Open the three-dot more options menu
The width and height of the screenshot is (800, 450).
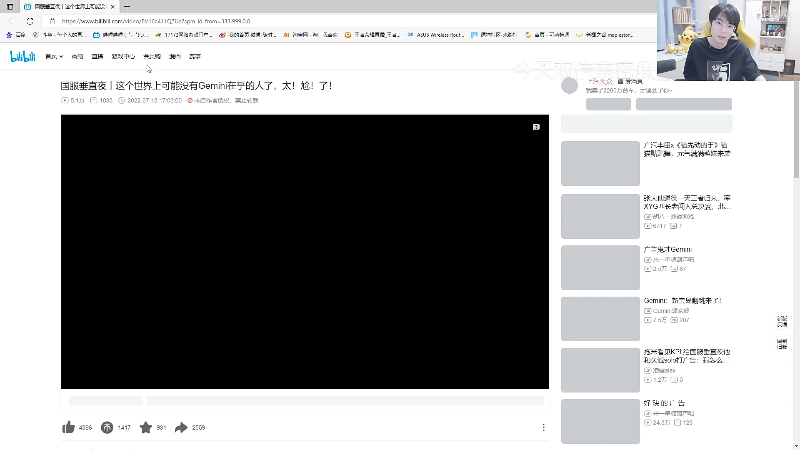[543, 428]
